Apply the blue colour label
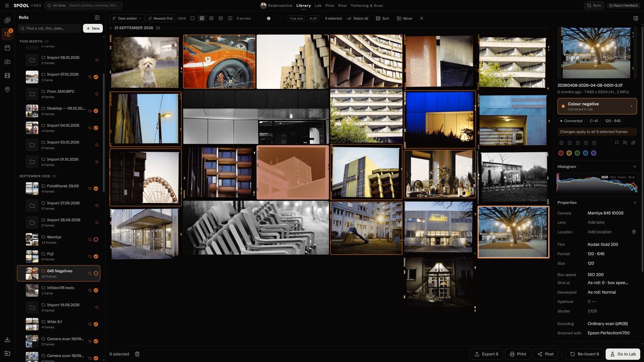This screenshot has height=362, width=644. (x=586, y=153)
